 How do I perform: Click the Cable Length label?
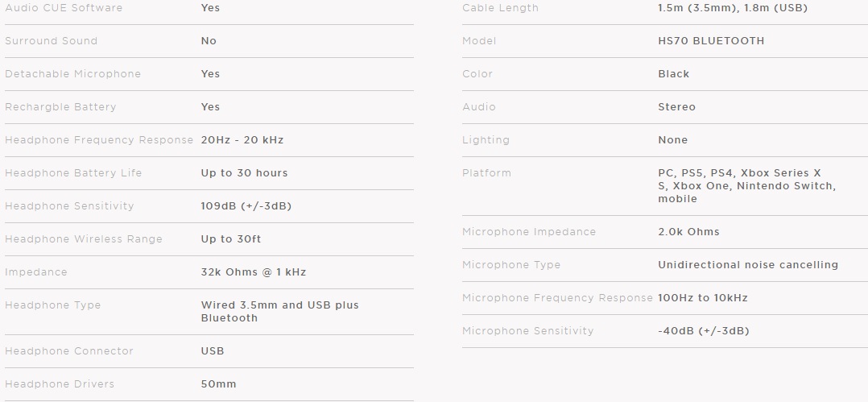coord(500,8)
